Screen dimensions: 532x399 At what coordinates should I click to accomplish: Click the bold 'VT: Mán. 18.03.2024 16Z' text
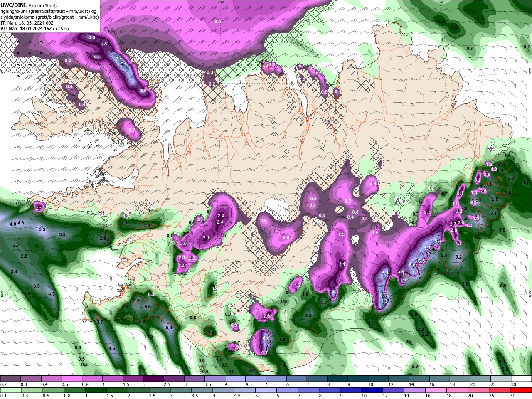tap(26, 29)
